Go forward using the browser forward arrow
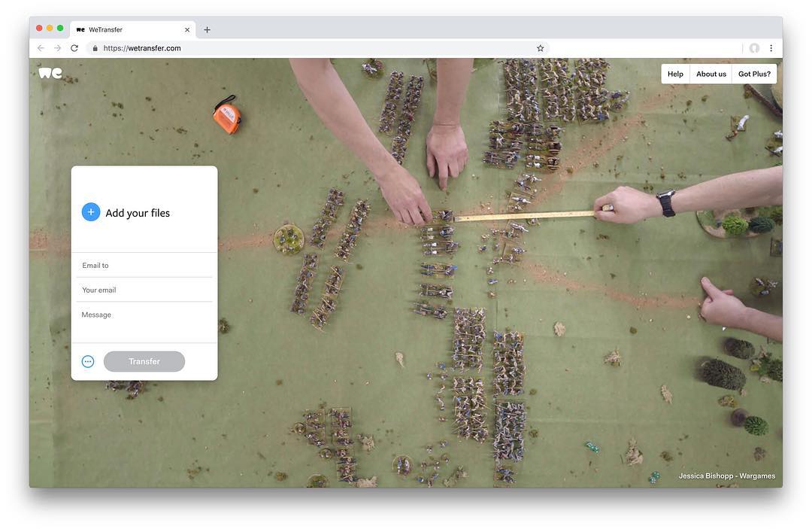The image size is (812, 529). point(57,48)
